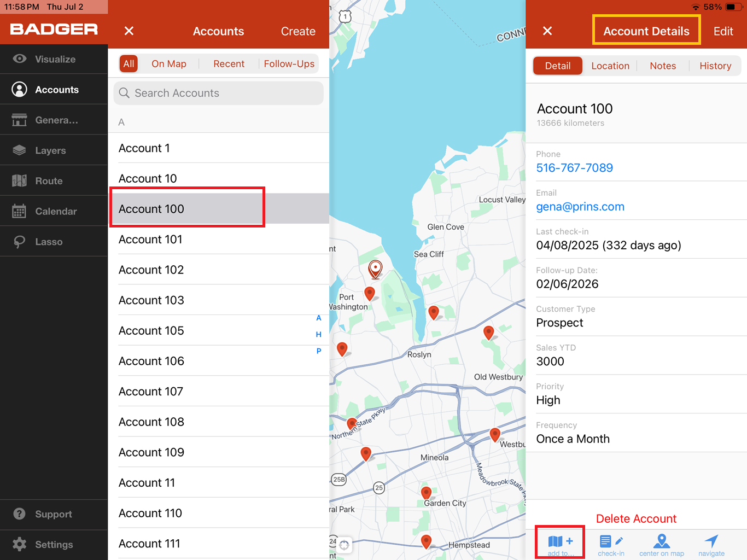Viewport: 747px width, 560px height.
Task: Open the Accounts person icon in sidebar
Action: [20, 89]
